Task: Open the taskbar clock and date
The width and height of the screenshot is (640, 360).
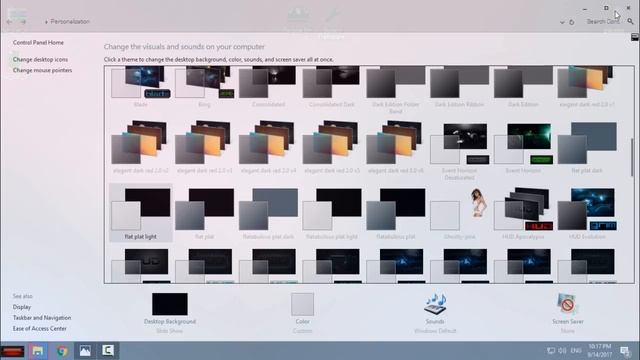Action: coord(600,351)
